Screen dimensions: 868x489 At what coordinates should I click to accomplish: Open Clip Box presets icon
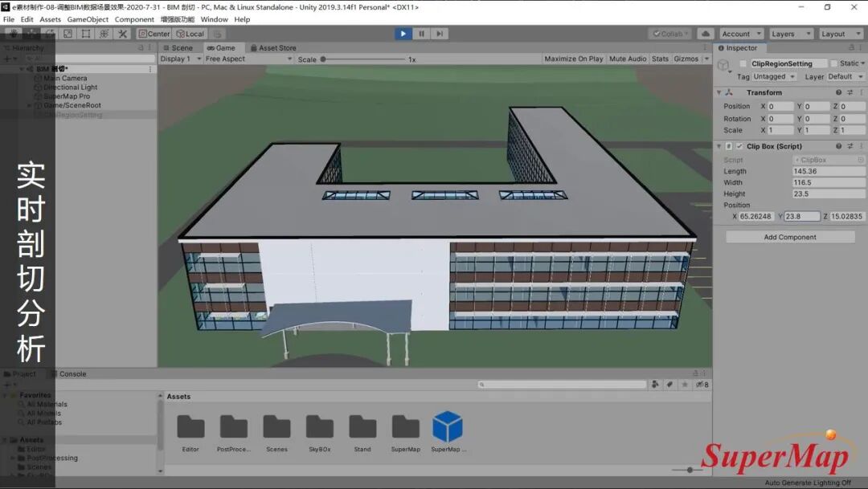(x=850, y=146)
